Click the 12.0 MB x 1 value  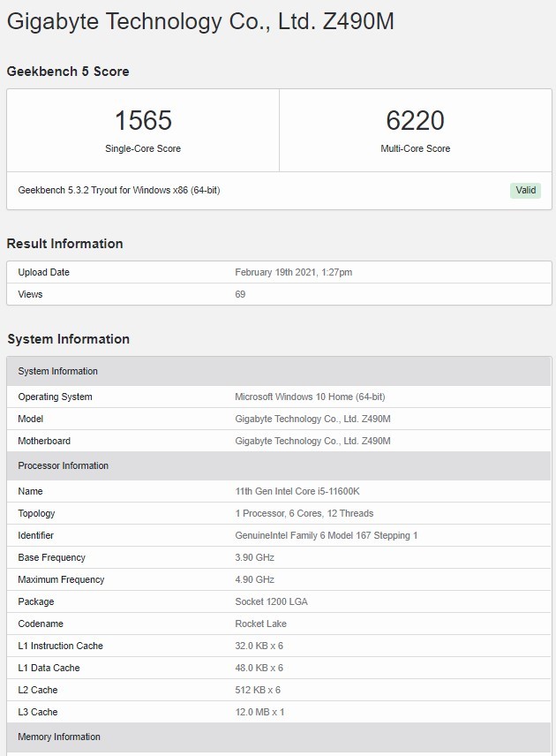(x=259, y=712)
